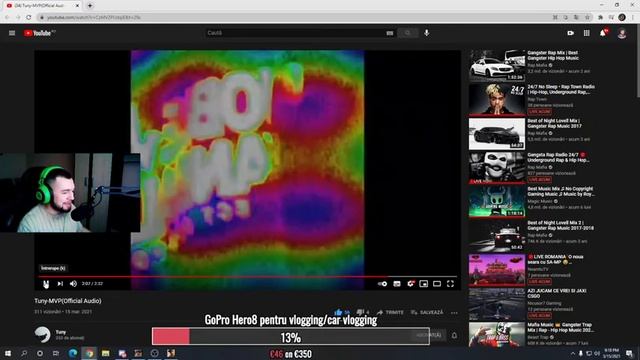Open on-screen keyboard icon in search box
This screenshot has height=360, width=640.
(x=390, y=33)
